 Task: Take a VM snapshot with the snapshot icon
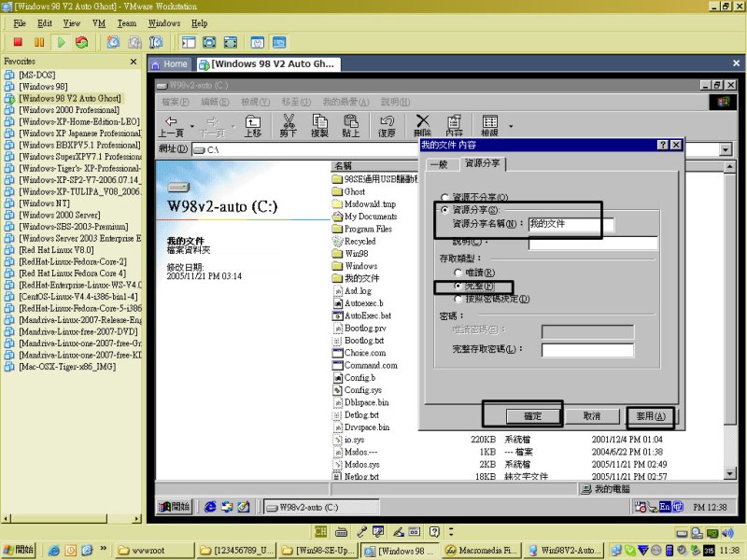tap(113, 42)
